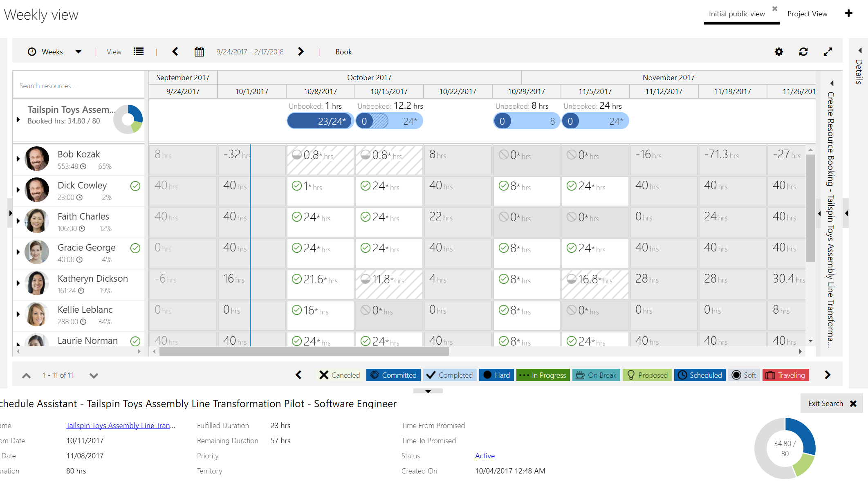Select the Initial public view tab

pos(737,14)
